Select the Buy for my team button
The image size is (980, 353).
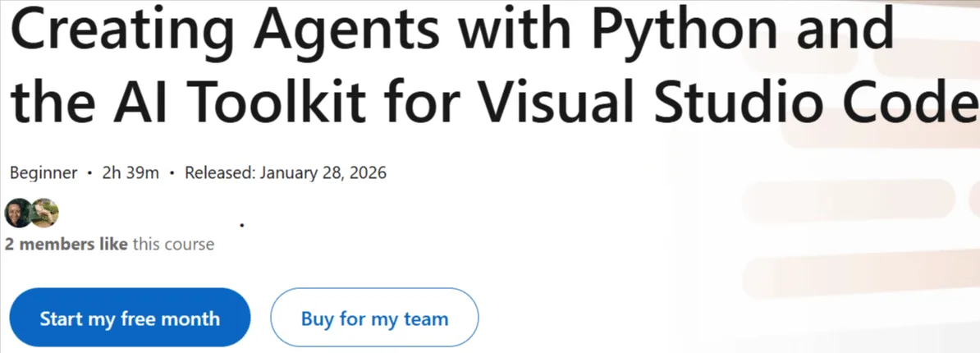pos(374,318)
